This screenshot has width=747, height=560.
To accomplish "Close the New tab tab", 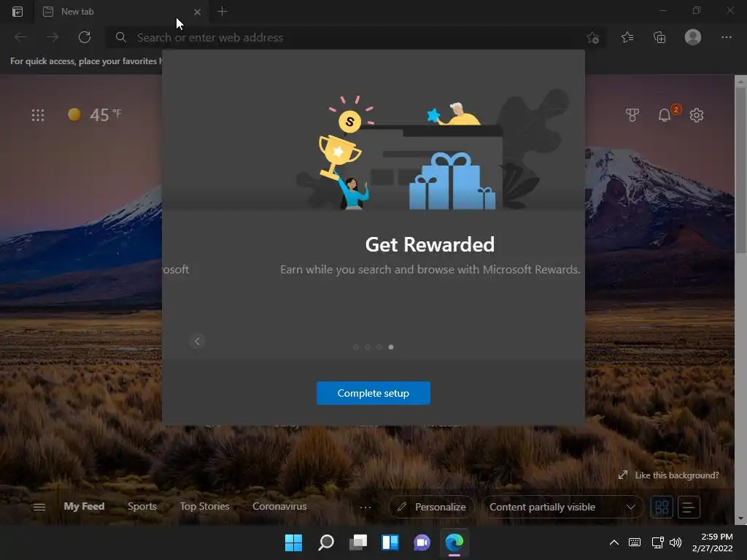I will click(x=197, y=12).
